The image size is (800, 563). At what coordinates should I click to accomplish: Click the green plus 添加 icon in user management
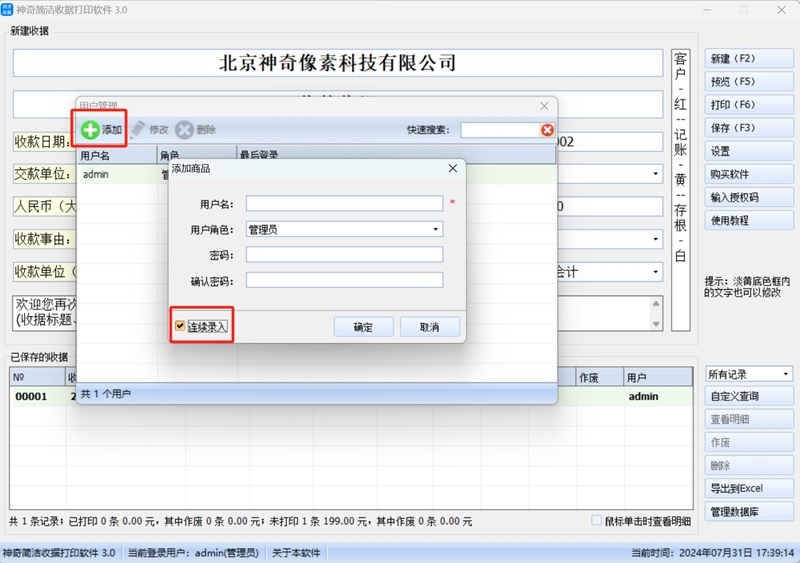[x=90, y=130]
